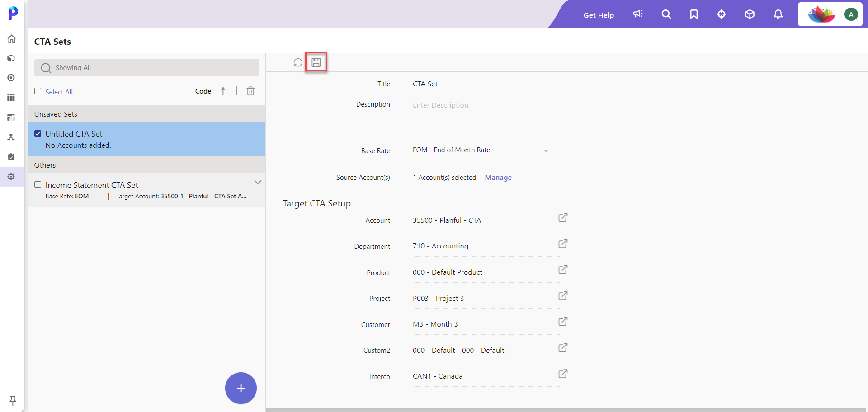
Task: Click the refresh icon in toolbar
Action: click(x=298, y=62)
